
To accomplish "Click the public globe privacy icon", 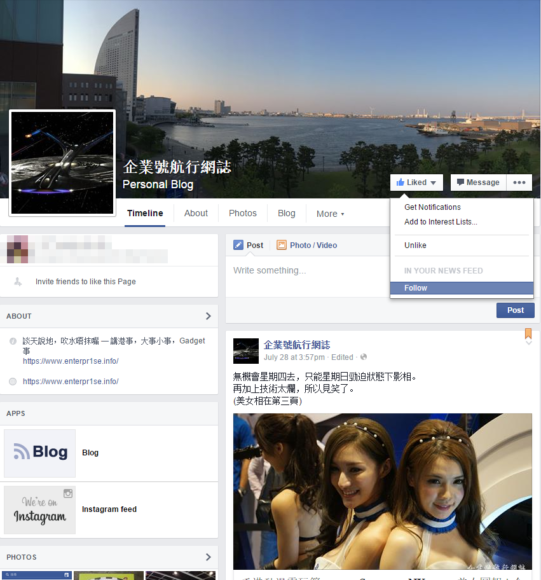I will pos(363,357).
